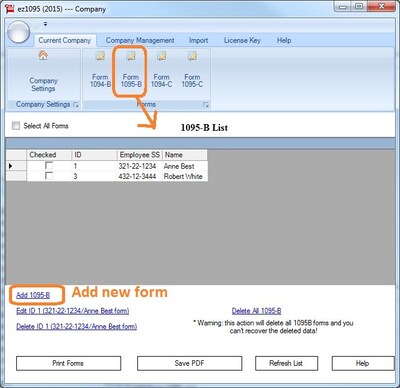
Task: Sort by the ID column header
Action: click(94, 155)
